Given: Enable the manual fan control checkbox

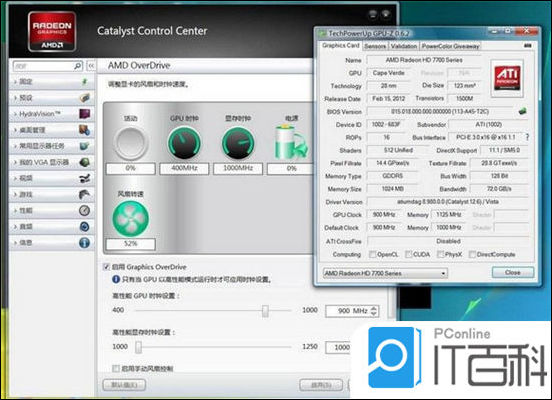Looking at the screenshot, I should [x=115, y=368].
